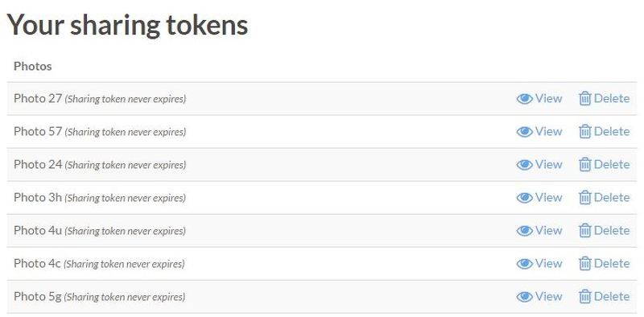644x317 pixels.
Task: Click the trash icon for Photo 4u
Action: (585, 231)
